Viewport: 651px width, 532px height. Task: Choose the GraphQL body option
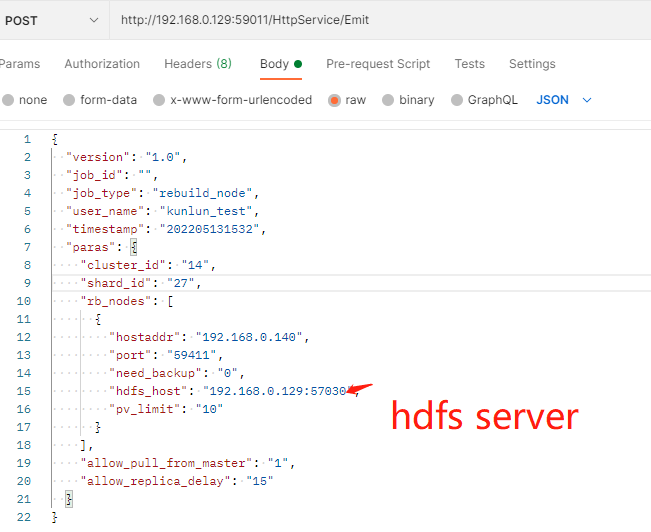click(x=457, y=100)
